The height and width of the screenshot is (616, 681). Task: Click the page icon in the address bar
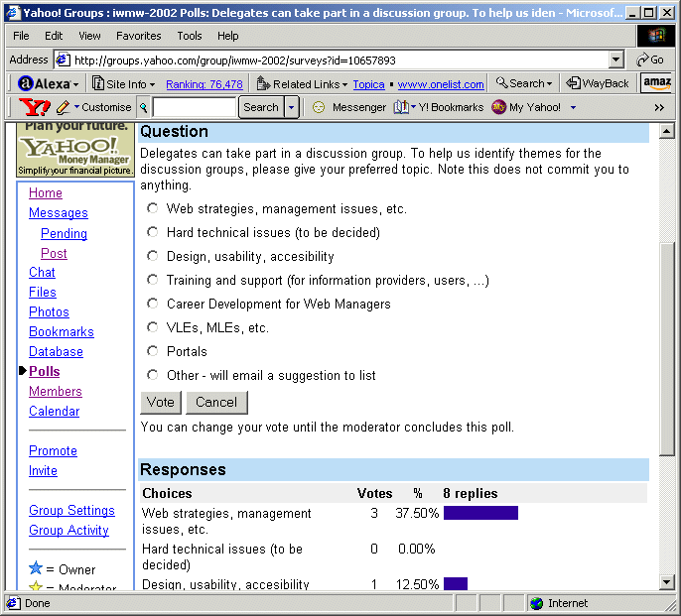(x=64, y=60)
